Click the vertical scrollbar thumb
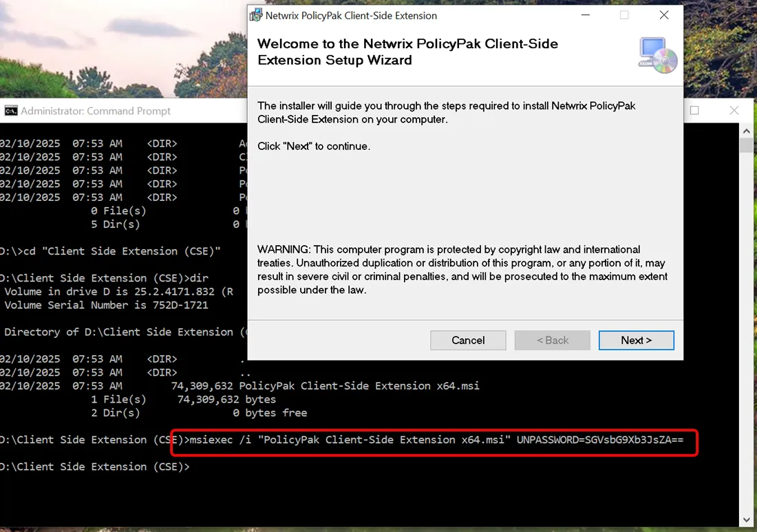This screenshot has height=532, width=757. point(745,146)
